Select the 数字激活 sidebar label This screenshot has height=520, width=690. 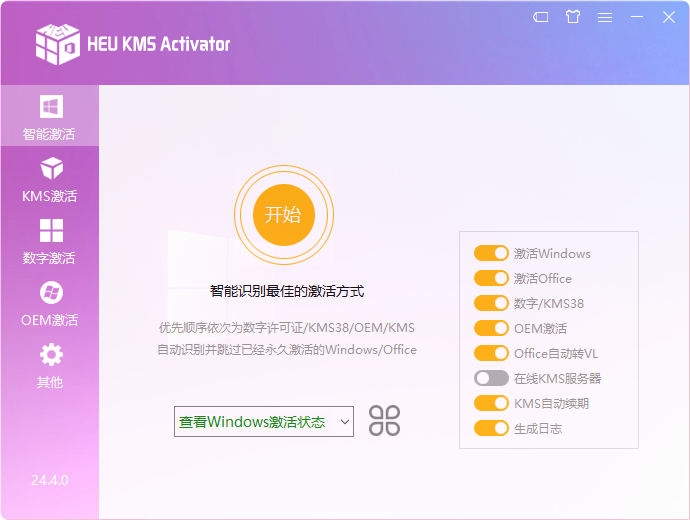[50, 258]
